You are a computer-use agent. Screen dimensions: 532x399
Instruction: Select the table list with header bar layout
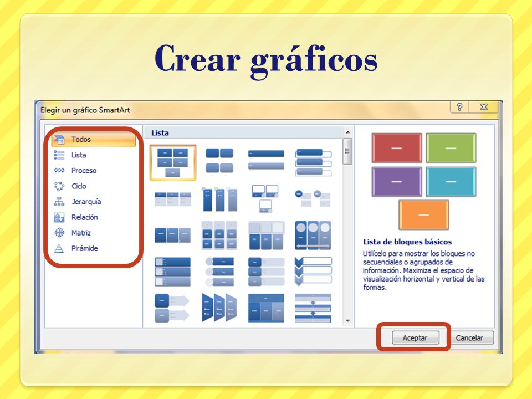(x=266, y=308)
